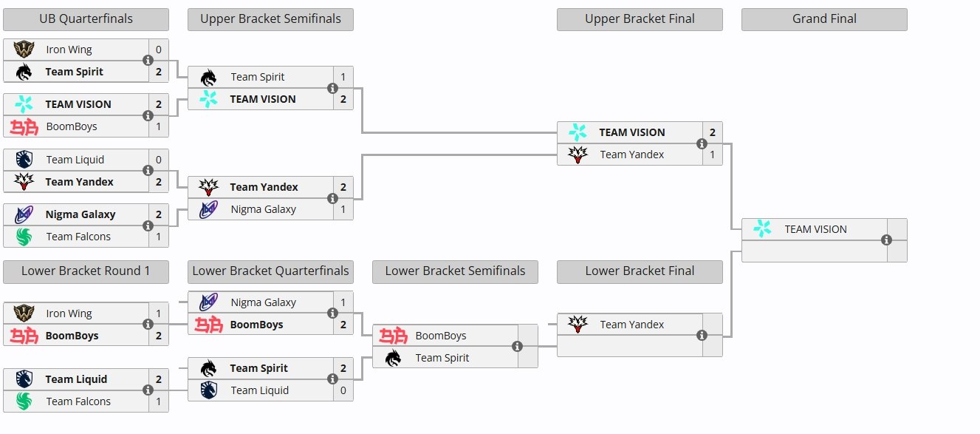
Task: Open info for BoomBoys vs Team Spirit semifinal
Action: 517,346
